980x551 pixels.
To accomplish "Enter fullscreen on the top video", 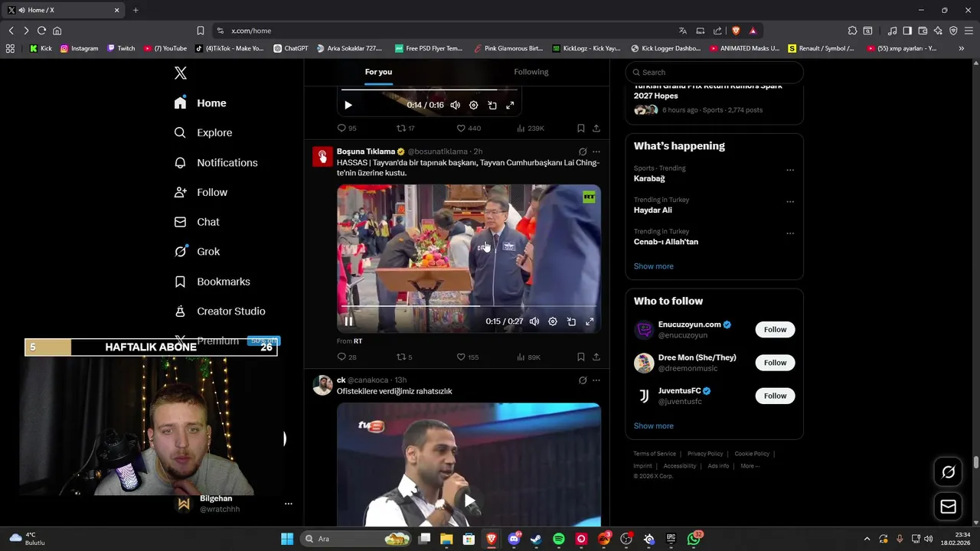I will [x=511, y=105].
